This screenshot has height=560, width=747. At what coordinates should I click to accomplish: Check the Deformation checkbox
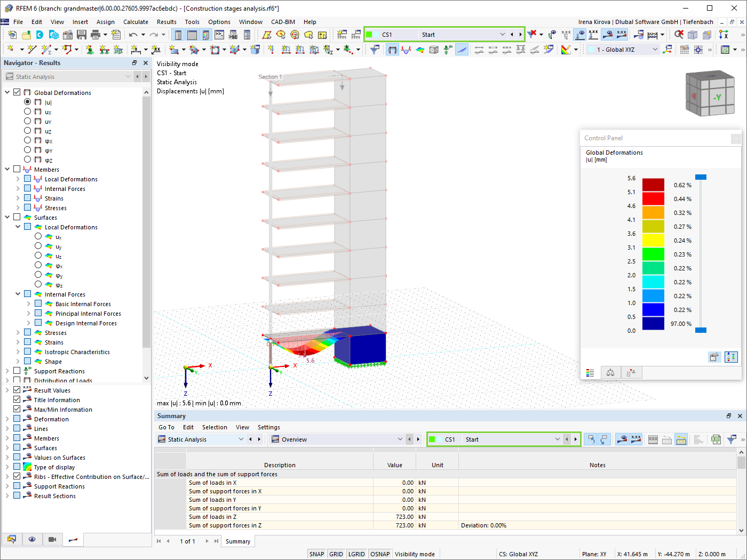click(x=17, y=419)
